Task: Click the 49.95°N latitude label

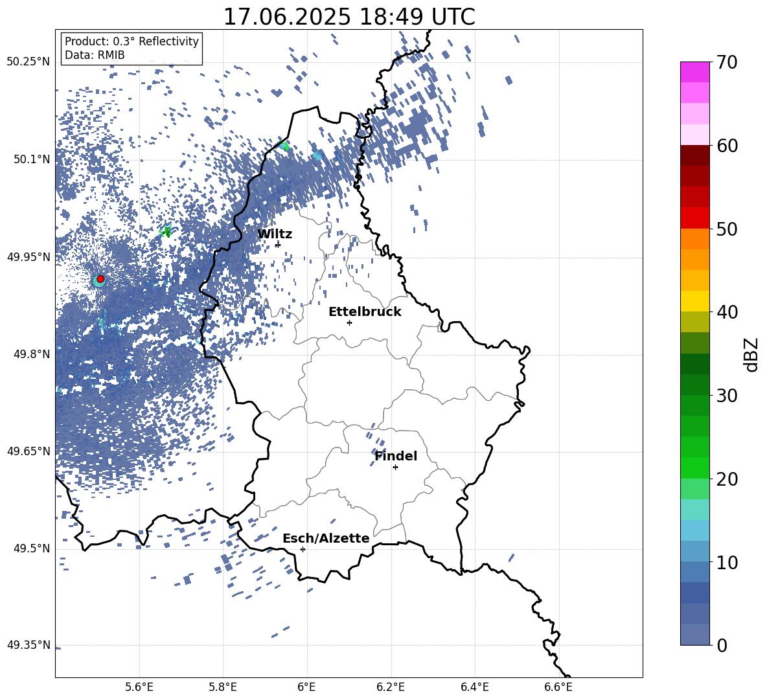Action: tap(29, 256)
